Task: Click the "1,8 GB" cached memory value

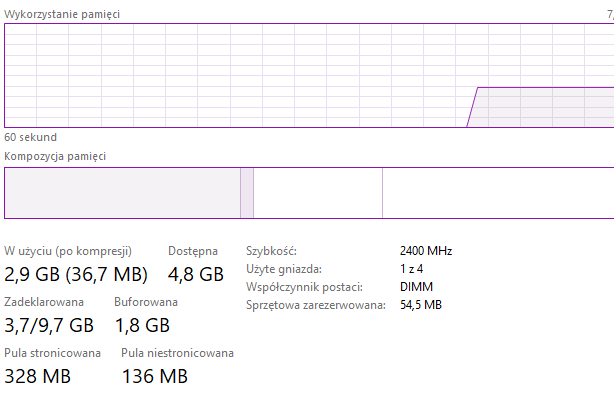Action: coord(142,325)
